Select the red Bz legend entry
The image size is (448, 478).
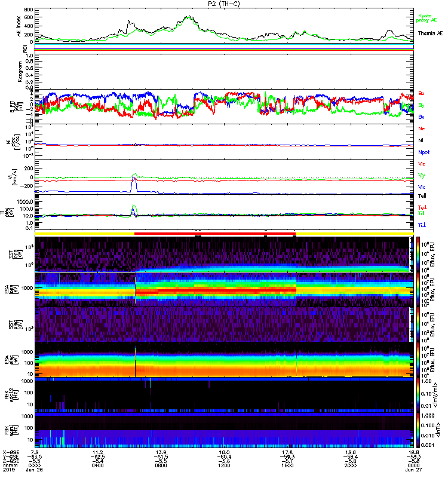coord(421,93)
